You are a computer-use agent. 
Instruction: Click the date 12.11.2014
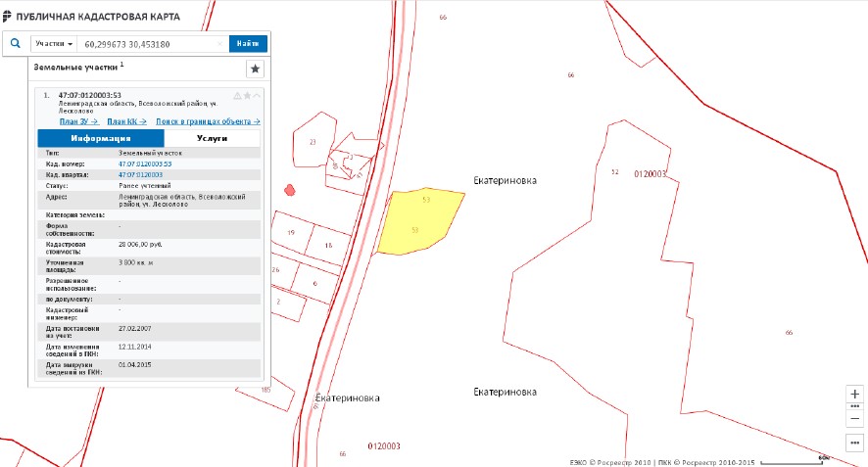pos(134,347)
